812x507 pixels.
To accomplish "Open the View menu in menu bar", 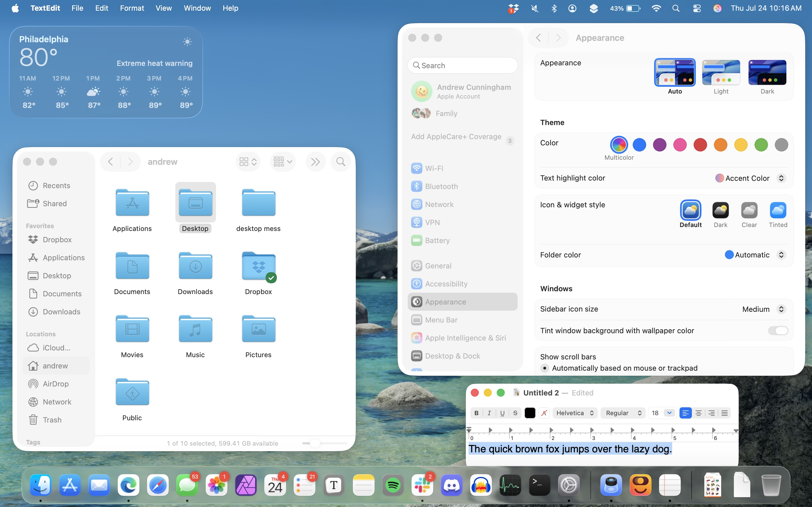I will pyautogui.click(x=164, y=8).
